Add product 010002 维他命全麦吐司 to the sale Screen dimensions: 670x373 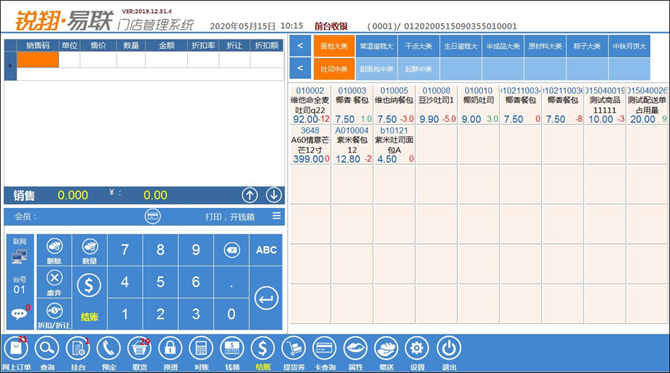tap(310, 105)
